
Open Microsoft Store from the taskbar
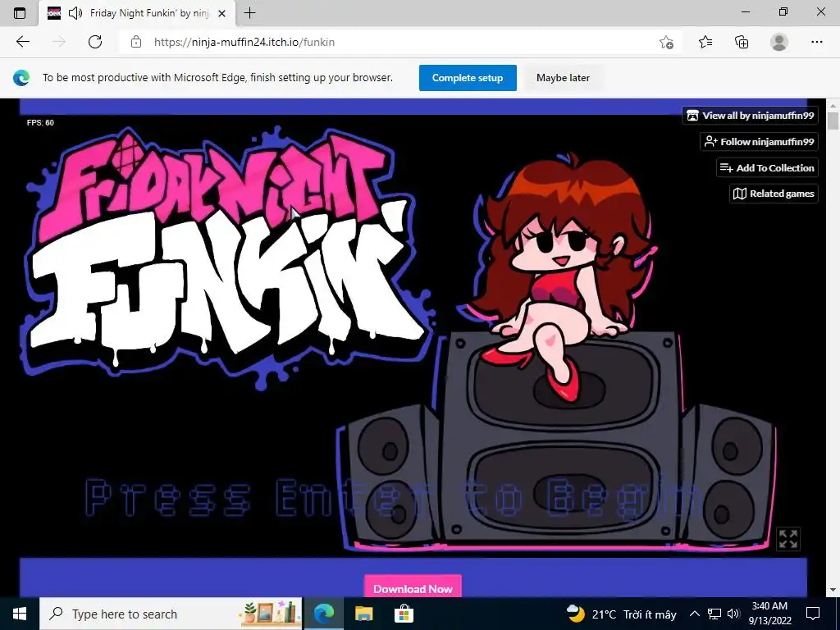(404, 614)
